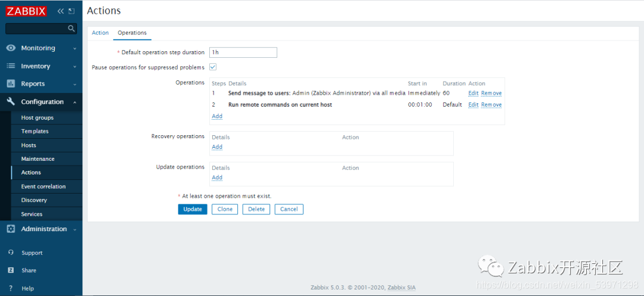Open the Maintenance menu item
644x296 pixels.
(38, 158)
